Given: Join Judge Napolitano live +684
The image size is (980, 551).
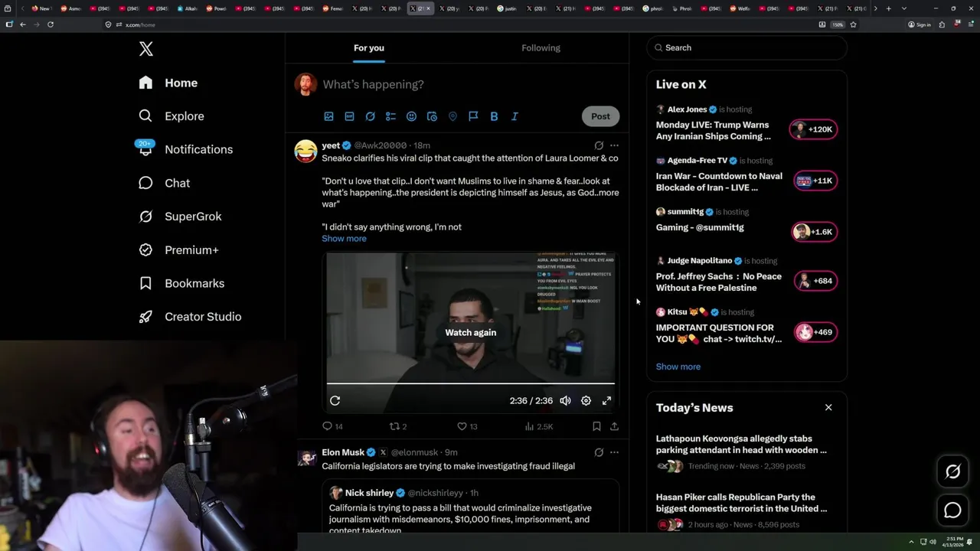Looking at the screenshot, I should point(815,281).
